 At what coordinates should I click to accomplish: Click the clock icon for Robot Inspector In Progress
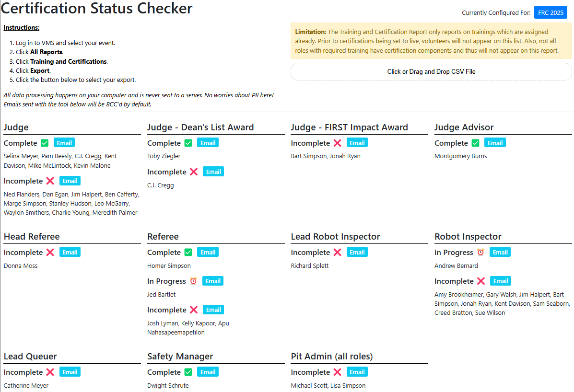point(480,253)
